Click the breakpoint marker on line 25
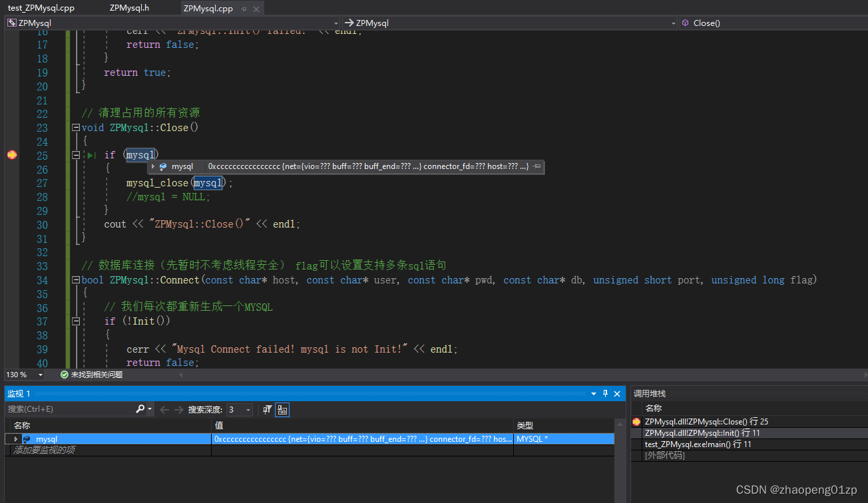The height and width of the screenshot is (503, 868). [11, 155]
